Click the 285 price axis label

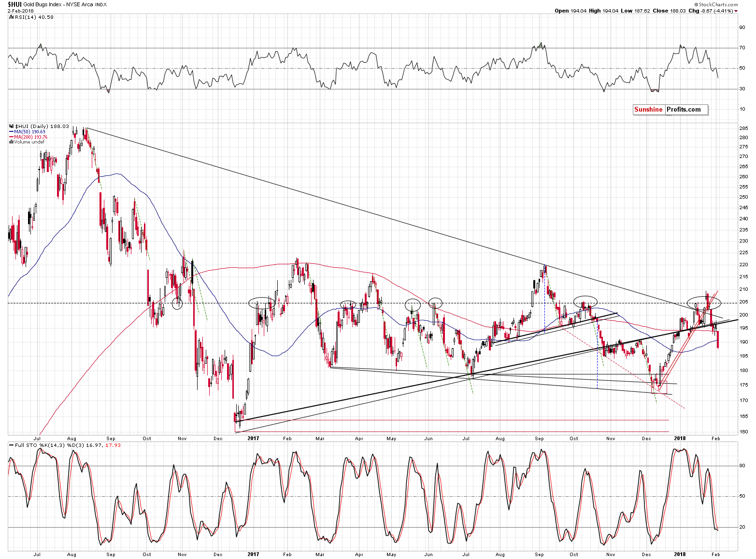coord(743,129)
